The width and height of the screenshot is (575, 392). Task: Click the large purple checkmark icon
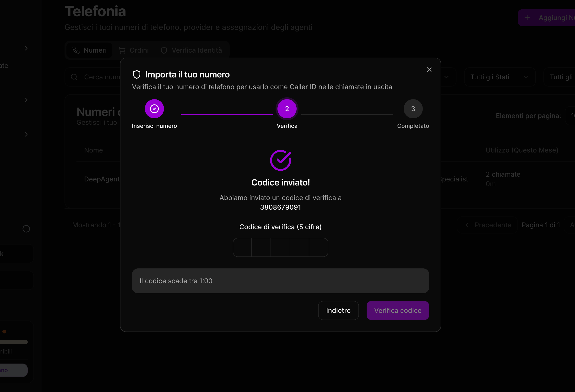click(x=280, y=160)
